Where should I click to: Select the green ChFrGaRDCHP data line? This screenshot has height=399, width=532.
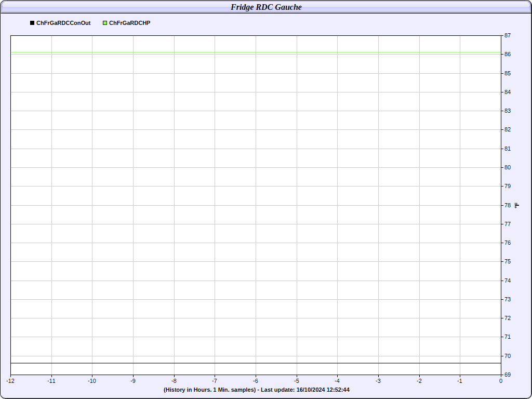[x=255, y=52]
